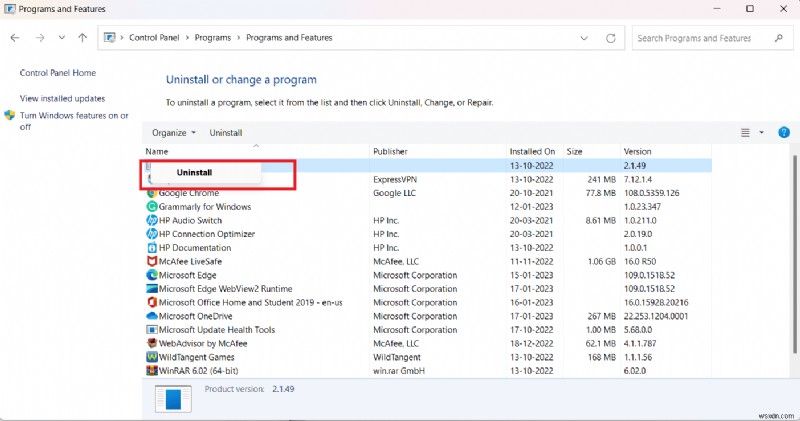Click the HP Connection Optimizer icon
This screenshot has height=421, width=800.
point(152,234)
